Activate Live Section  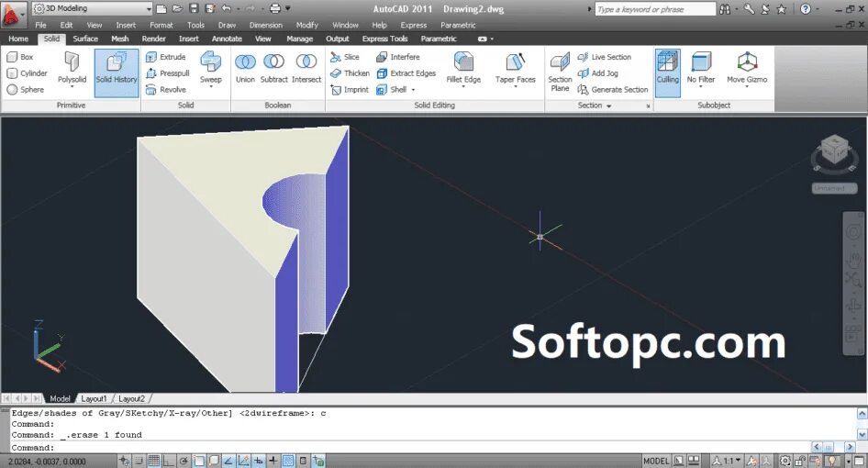click(x=604, y=57)
